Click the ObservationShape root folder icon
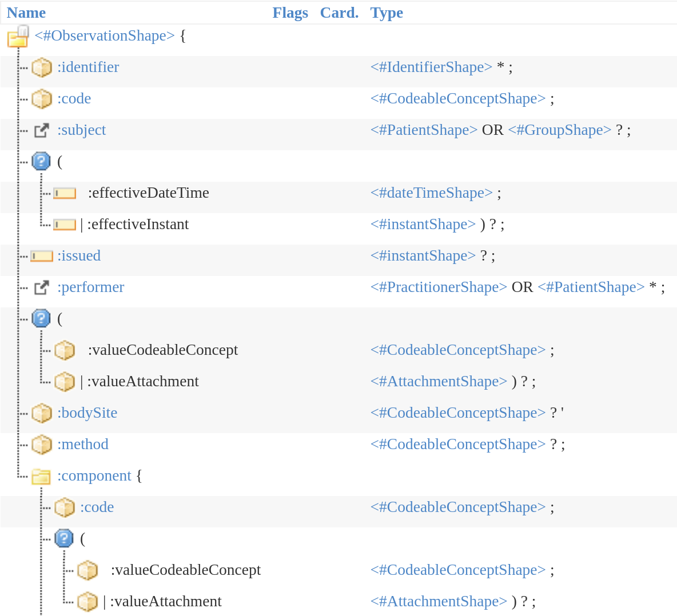The image size is (677, 616). (18, 37)
